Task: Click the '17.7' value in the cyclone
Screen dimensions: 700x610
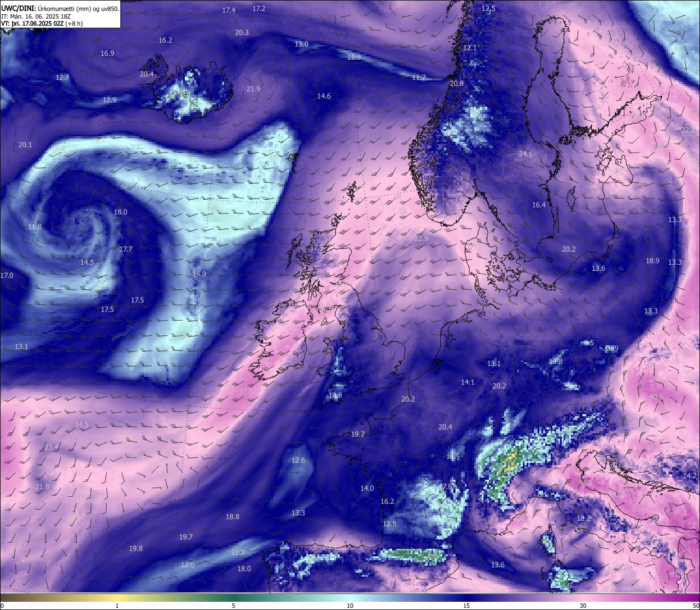Action: (126, 249)
